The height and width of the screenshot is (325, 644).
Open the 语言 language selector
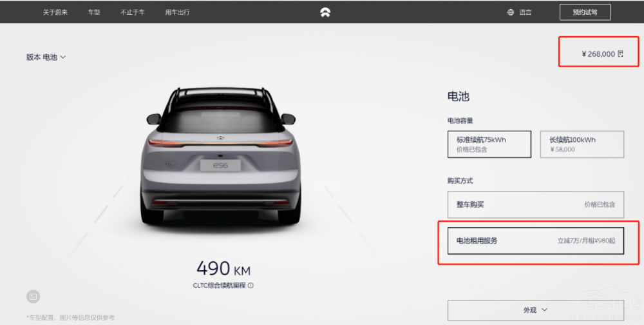click(x=526, y=12)
